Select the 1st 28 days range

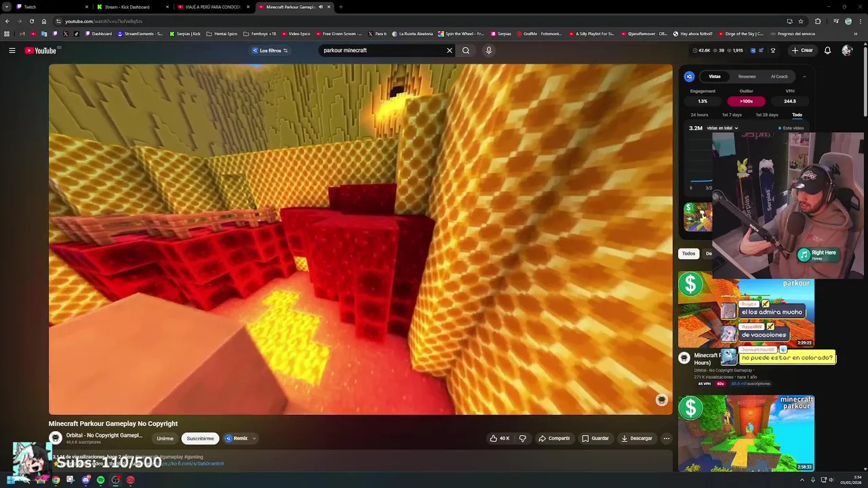click(767, 115)
